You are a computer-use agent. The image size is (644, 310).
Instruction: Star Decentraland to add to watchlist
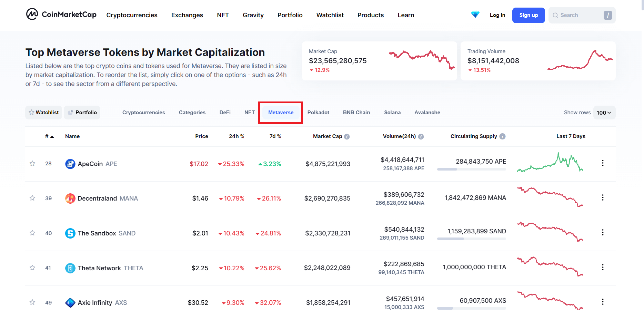(32, 198)
